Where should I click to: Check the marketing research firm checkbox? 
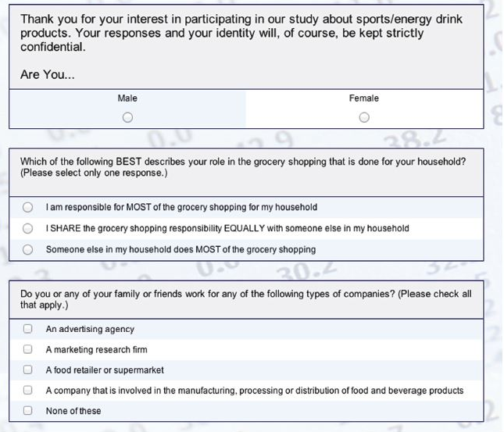pos(28,349)
